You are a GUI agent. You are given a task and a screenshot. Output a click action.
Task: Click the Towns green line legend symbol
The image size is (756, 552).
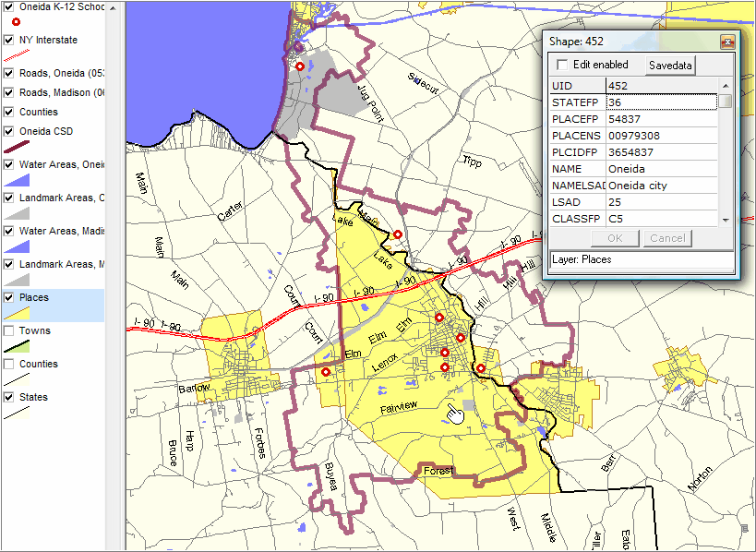17,347
